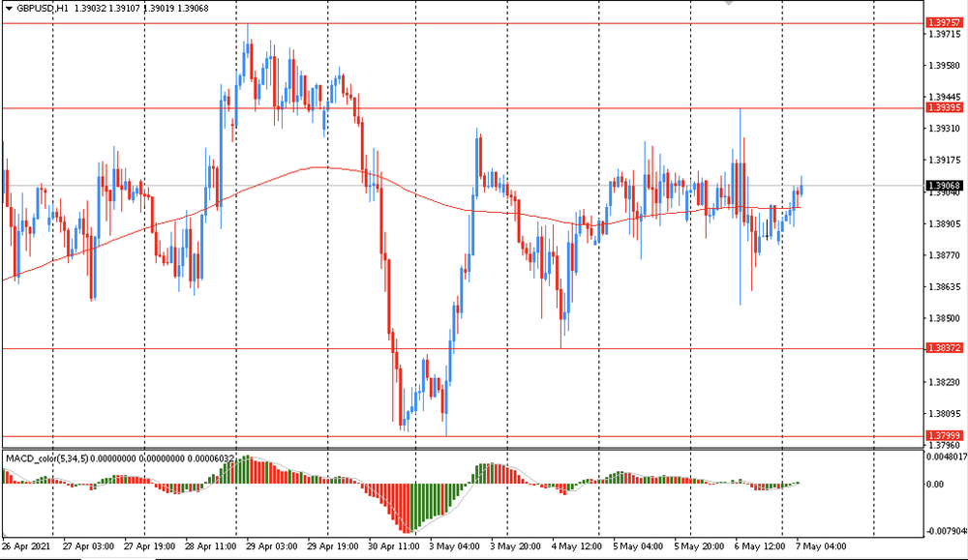Click the current price tag 1.39068
968x560 pixels.
943,186
